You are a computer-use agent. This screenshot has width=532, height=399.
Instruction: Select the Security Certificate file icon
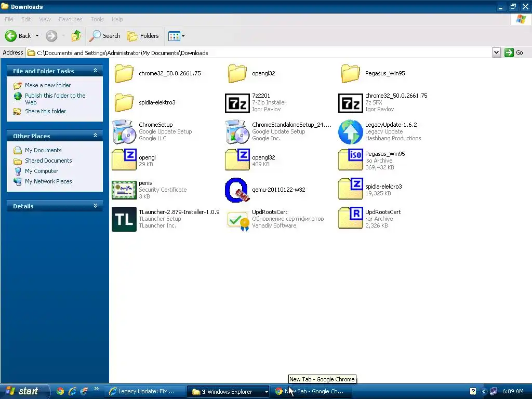124,190
